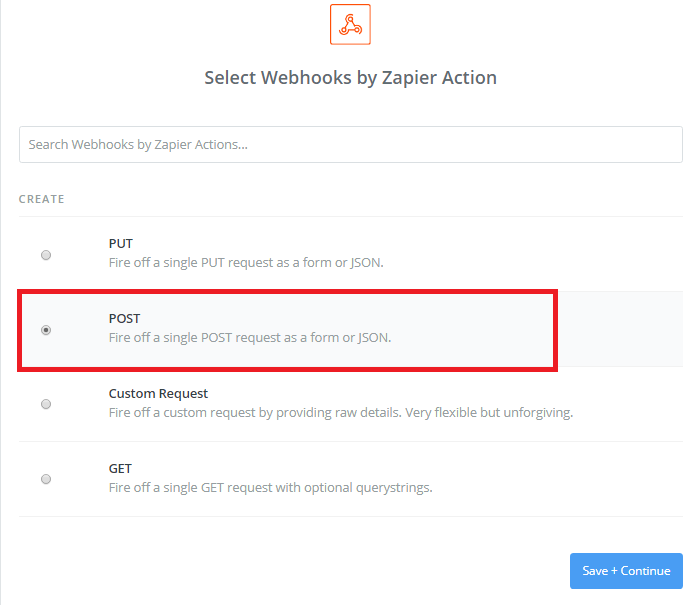Click the Save + Continue button
695x605 pixels.
626,570
